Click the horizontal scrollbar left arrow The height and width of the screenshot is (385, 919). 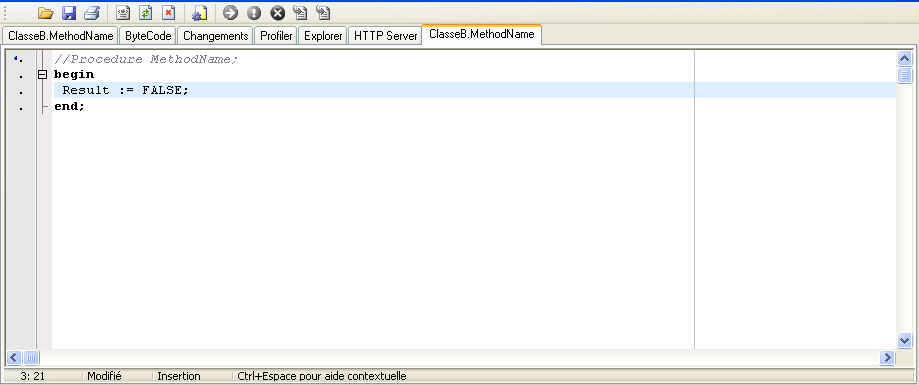point(15,357)
